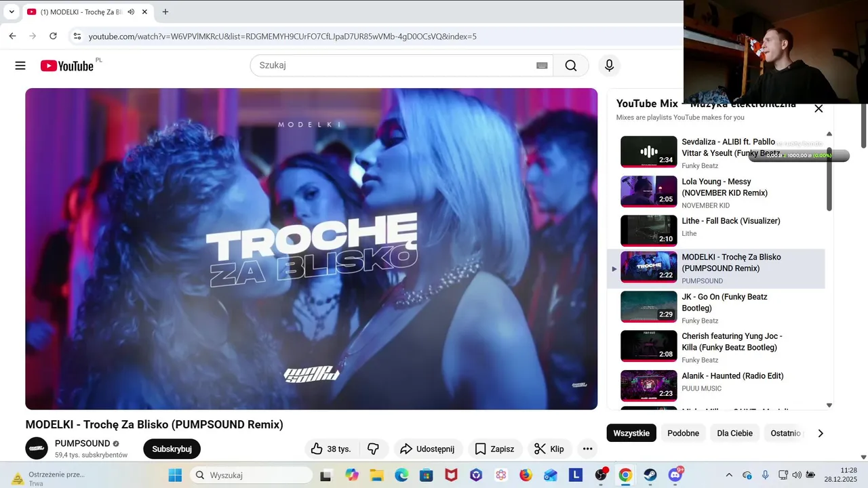Like the video with thumbs up
868x488 pixels.
point(332,449)
